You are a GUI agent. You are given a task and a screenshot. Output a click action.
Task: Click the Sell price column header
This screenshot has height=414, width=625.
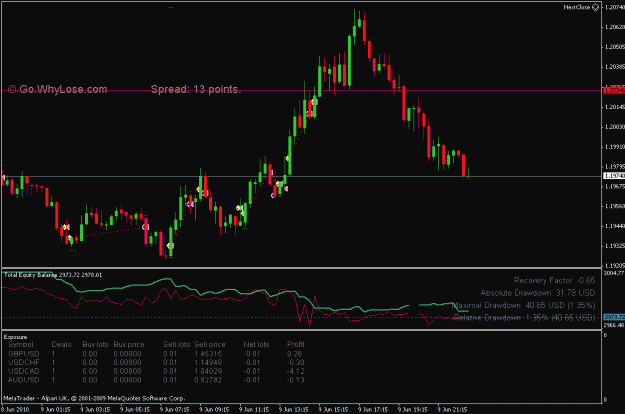coord(210,344)
